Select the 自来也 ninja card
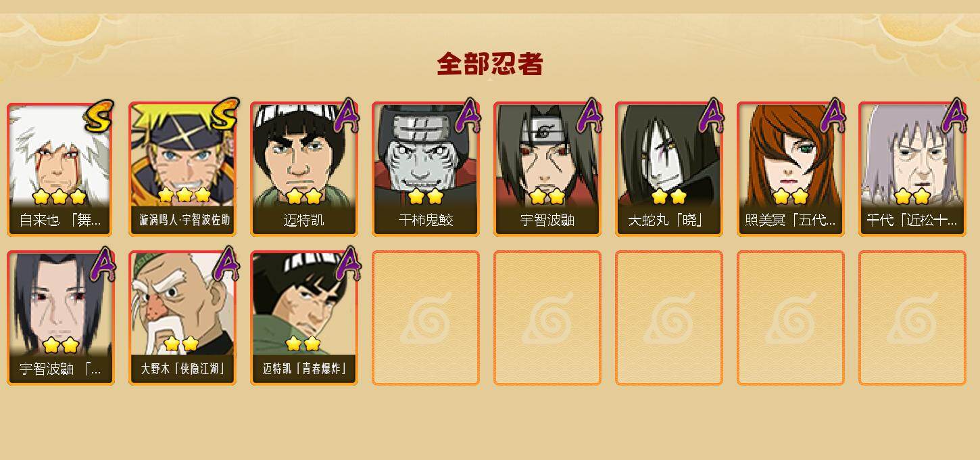This screenshot has width=980, height=460. [x=61, y=169]
